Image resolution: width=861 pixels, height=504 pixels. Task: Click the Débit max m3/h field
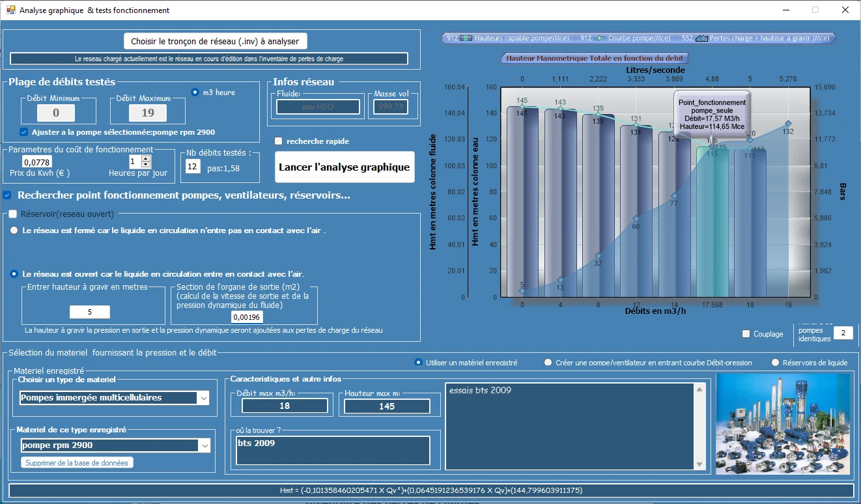coord(285,406)
